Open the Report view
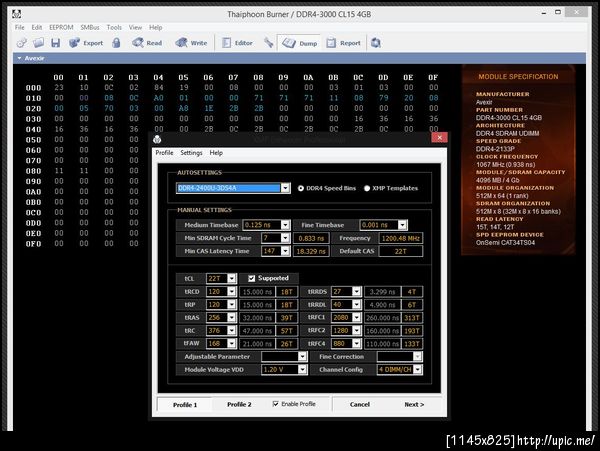Viewport: 600px width, 451px height. coord(343,43)
